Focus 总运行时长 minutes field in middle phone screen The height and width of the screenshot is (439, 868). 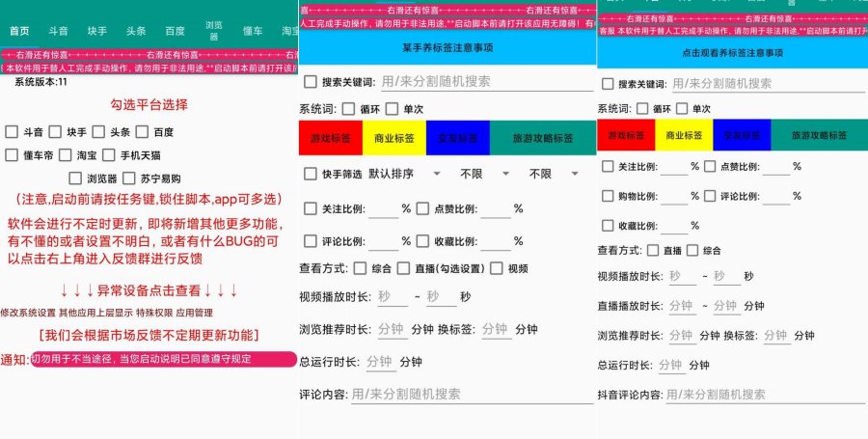380,362
